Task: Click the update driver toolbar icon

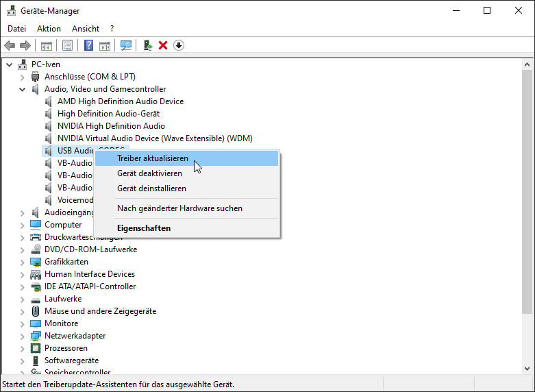Action: click(x=147, y=45)
